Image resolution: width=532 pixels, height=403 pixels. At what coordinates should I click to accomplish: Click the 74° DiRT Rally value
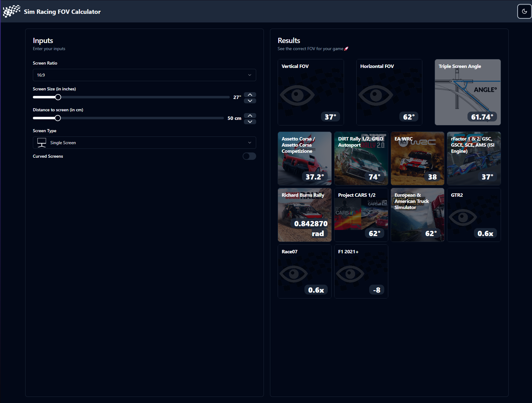(375, 177)
